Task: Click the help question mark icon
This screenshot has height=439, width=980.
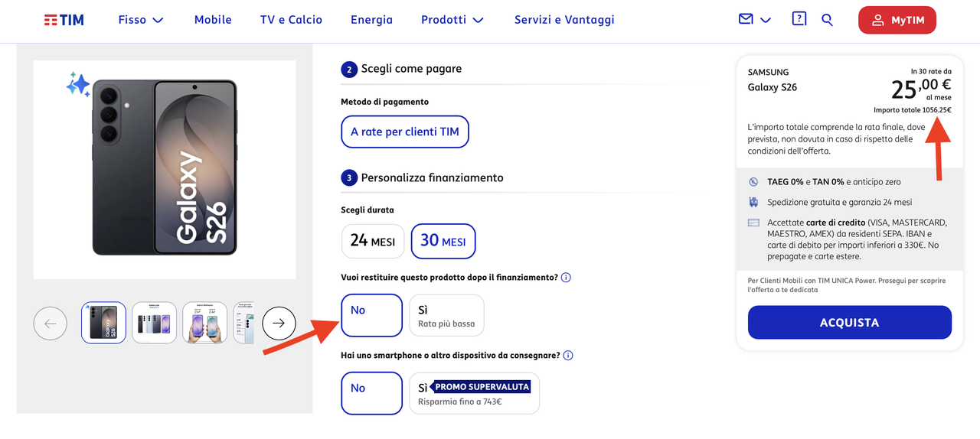Action: [799, 19]
